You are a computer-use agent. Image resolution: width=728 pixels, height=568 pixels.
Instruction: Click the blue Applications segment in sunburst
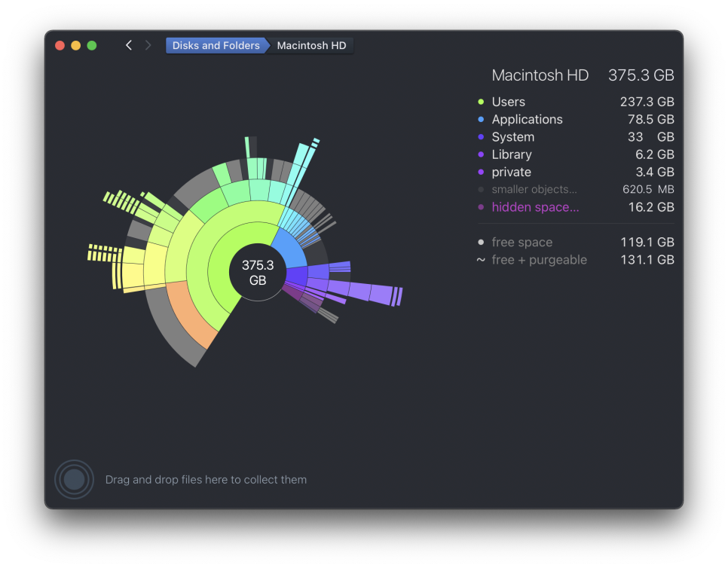pyautogui.click(x=288, y=251)
